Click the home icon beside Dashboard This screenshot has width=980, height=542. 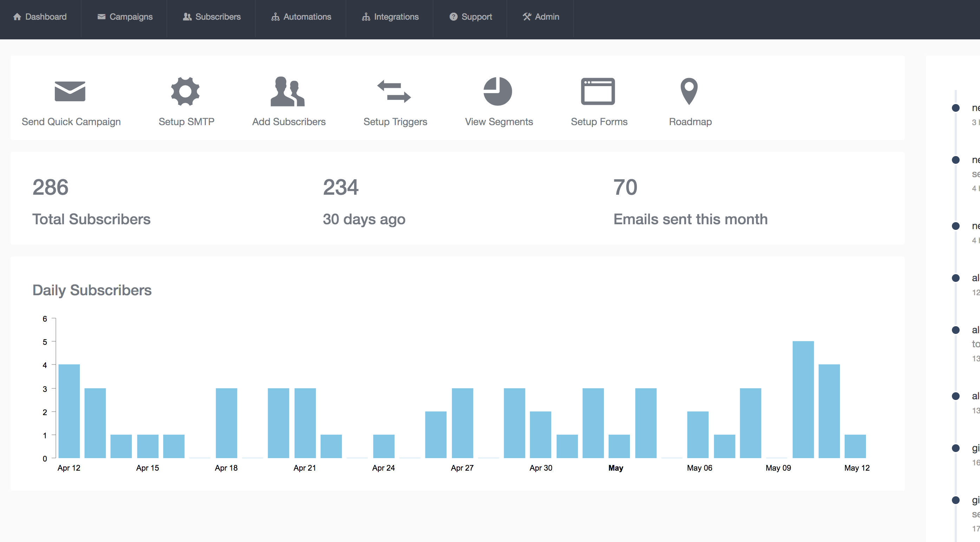pos(17,17)
